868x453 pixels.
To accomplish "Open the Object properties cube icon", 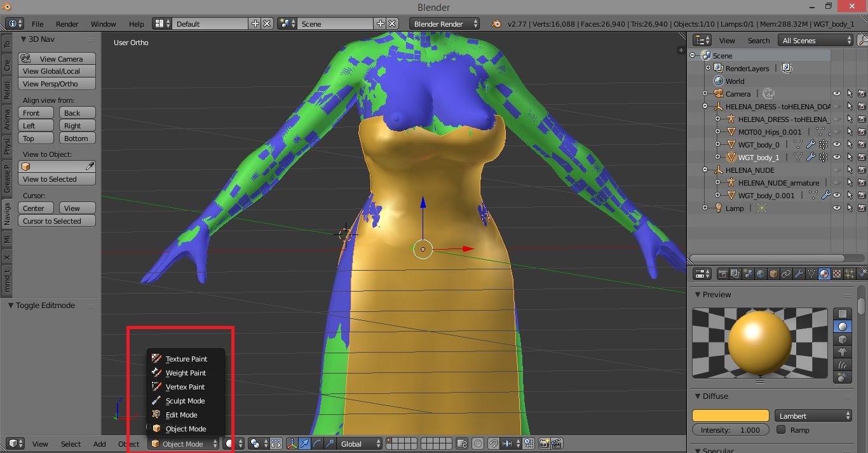I will pos(773,274).
